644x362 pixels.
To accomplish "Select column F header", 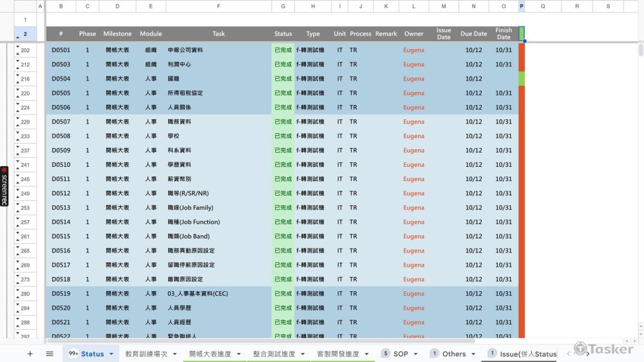I will pyautogui.click(x=218, y=6).
